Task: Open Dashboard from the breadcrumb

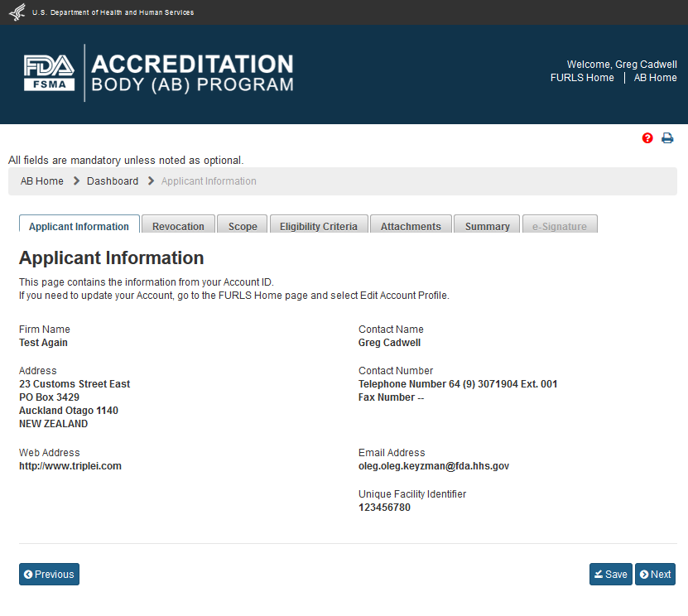Action: 113,181
